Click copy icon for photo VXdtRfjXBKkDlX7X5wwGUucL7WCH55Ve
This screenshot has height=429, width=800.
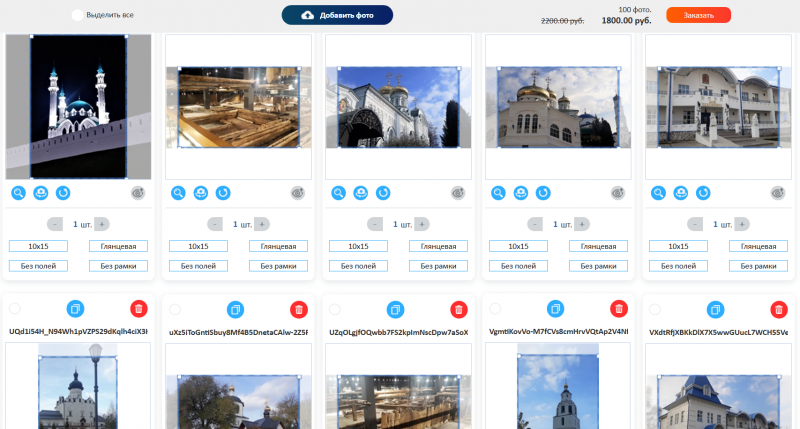[x=718, y=310]
